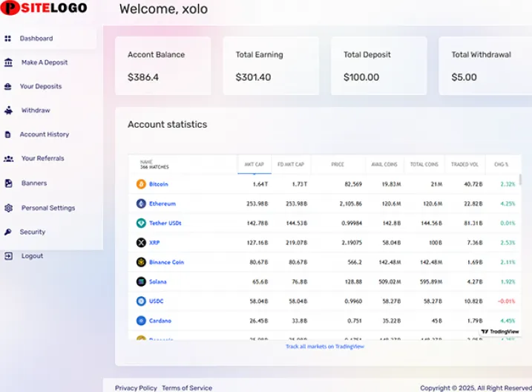Open Your Referrals page
The width and height of the screenshot is (532, 392).
click(x=43, y=158)
